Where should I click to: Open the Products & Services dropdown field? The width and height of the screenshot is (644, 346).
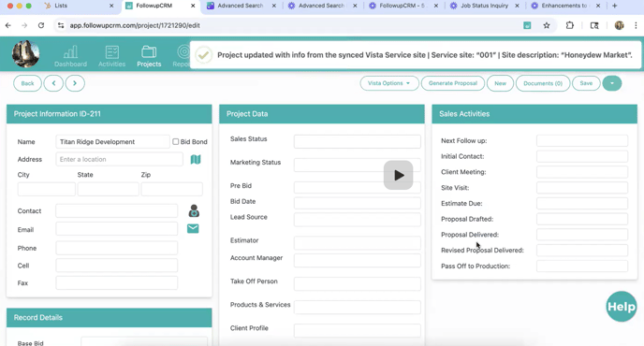[358, 308]
